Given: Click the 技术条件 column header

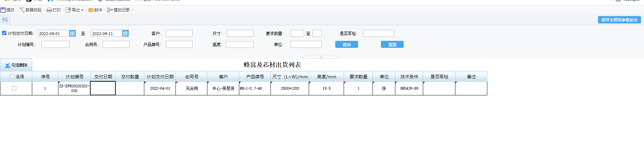Looking at the screenshot, I should (409, 77).
